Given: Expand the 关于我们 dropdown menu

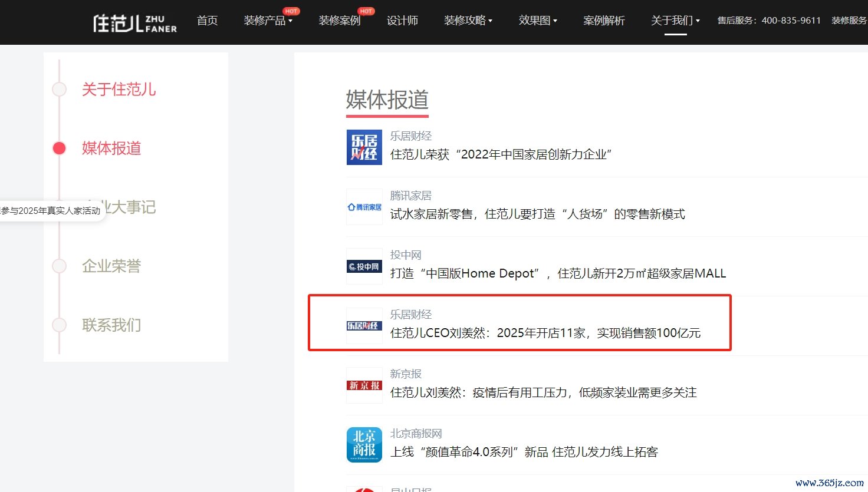Looking at the screenshot, I should (675, 21).
